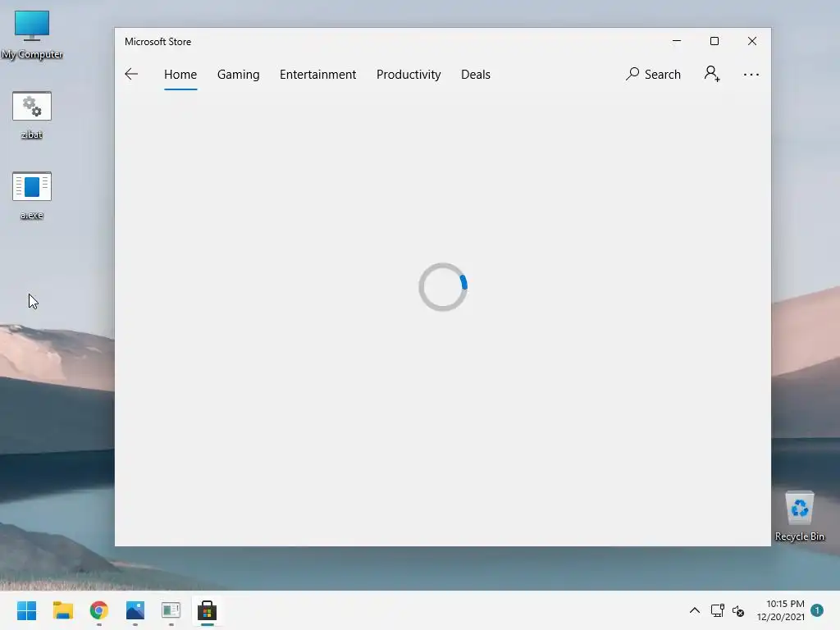Open the Entertainment tab

coord(317,75)
